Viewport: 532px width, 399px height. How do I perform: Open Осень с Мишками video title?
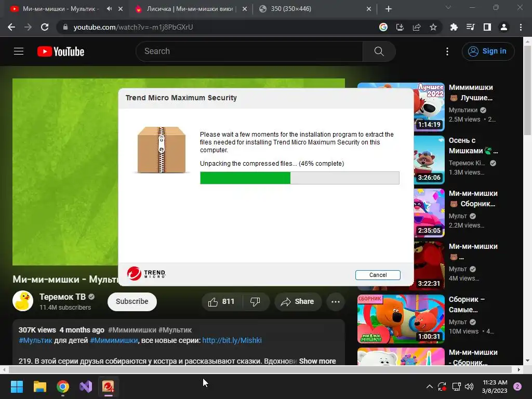(473, 145)
